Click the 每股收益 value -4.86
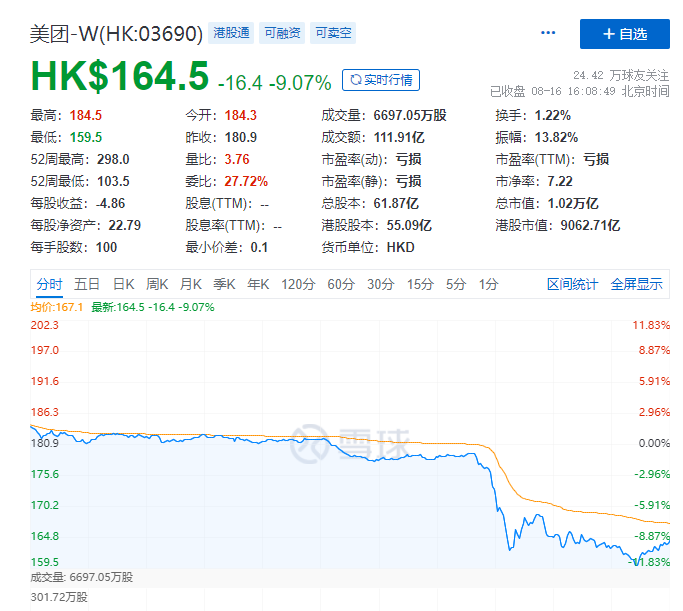This screenshot has width=683, height=611. click(x=111, y=203)
